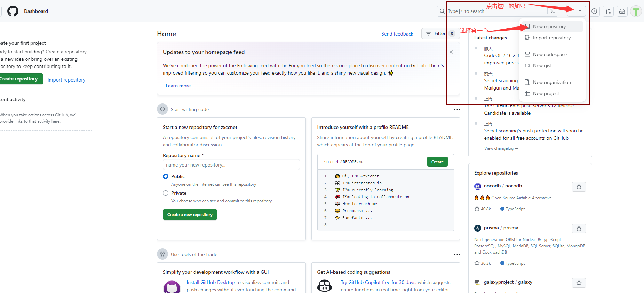Select Import repository from the menu
Viewport: 644px width, 293px height.
point(552,38)
